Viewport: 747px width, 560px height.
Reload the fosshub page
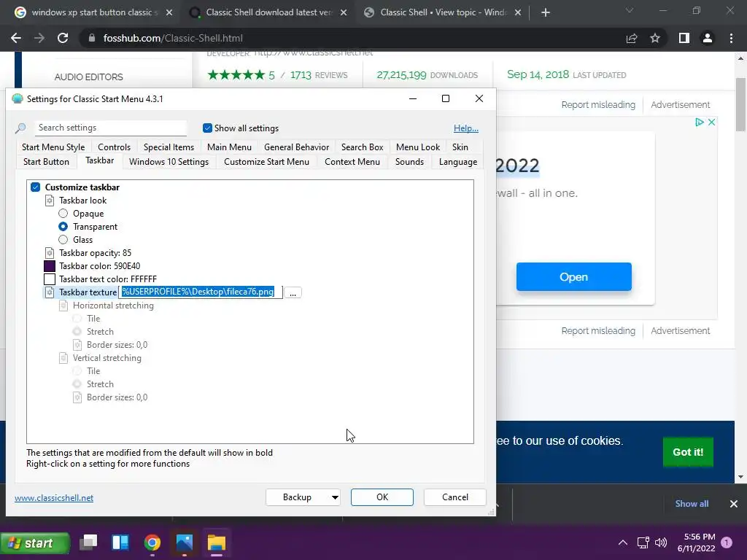(63, 38)
